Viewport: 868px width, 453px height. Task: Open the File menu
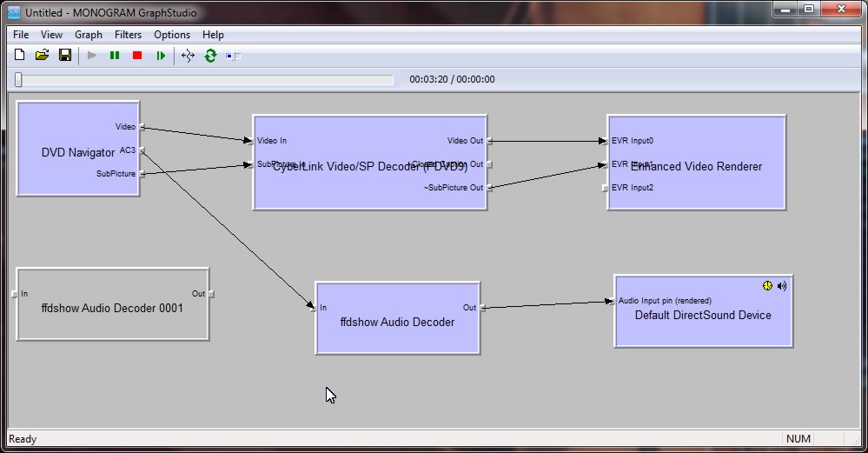(21, 34)
